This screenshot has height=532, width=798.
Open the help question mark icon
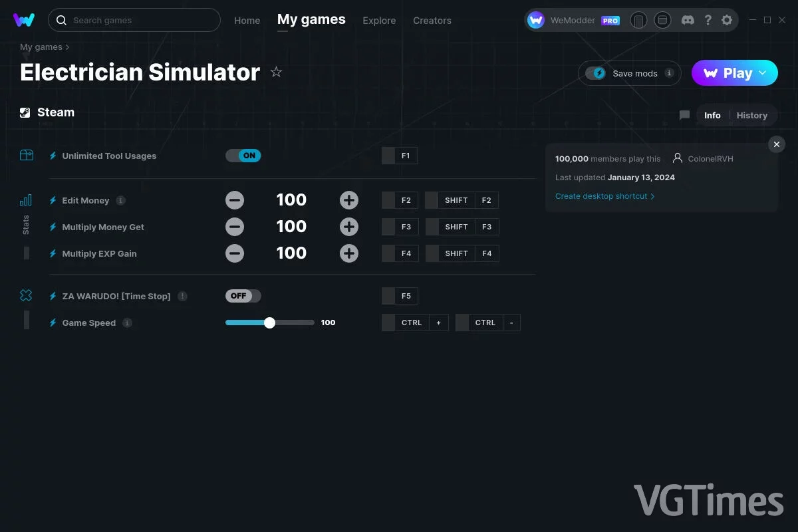[708, 20]
